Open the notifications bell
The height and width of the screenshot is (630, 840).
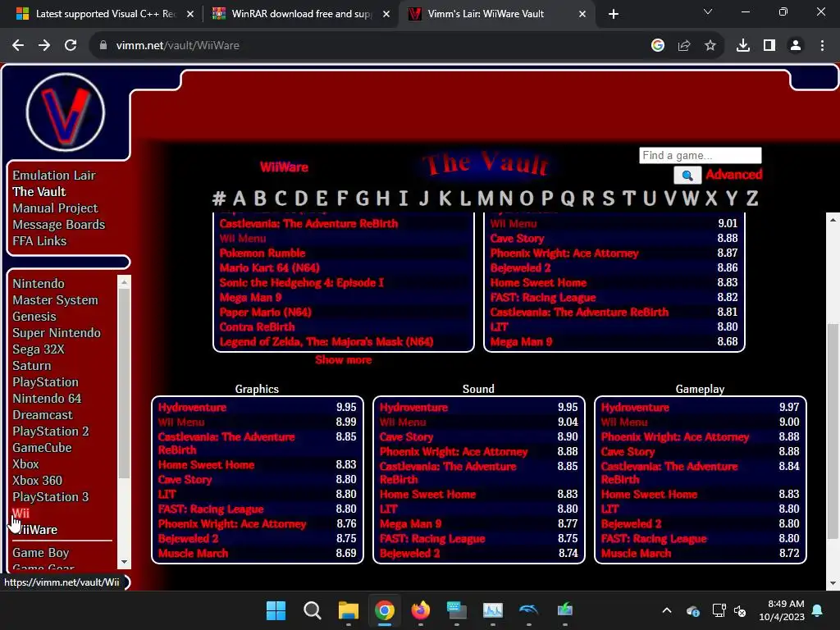[818, 610]
